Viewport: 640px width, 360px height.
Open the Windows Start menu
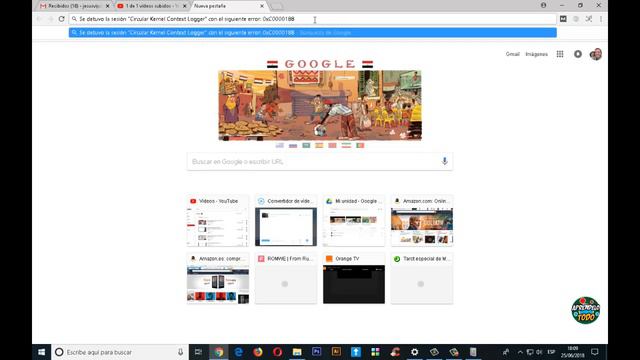point(42,352)
